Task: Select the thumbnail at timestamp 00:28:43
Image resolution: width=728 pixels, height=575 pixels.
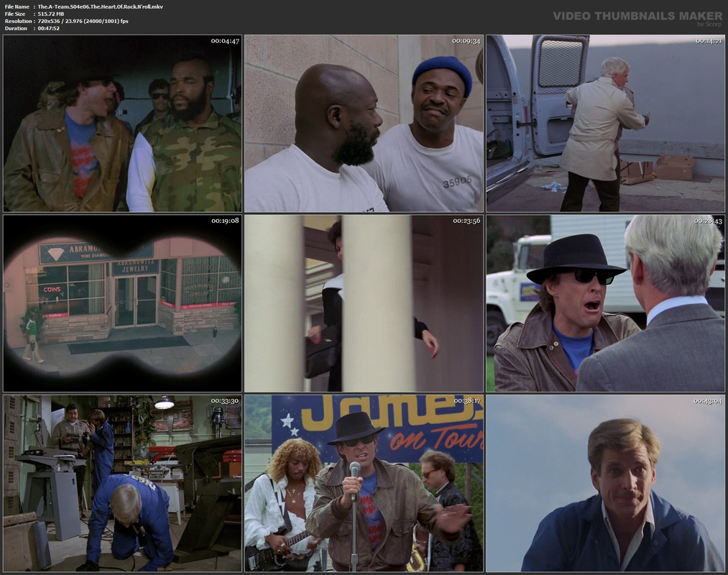Action: coord(605,303)
